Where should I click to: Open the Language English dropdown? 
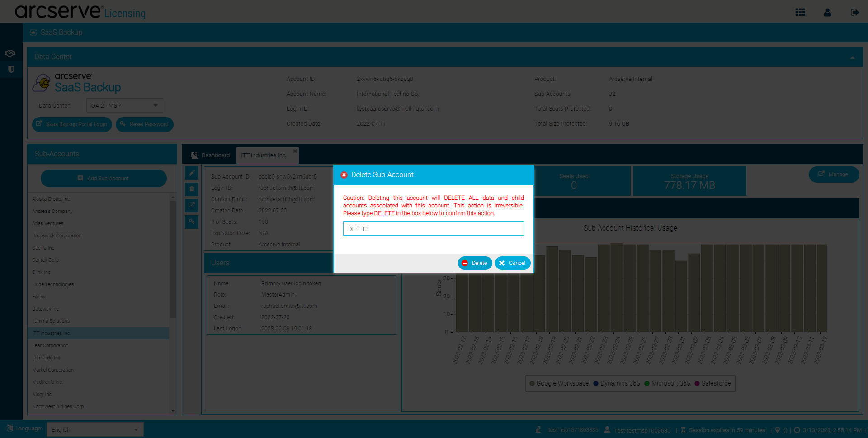point(95,429)
